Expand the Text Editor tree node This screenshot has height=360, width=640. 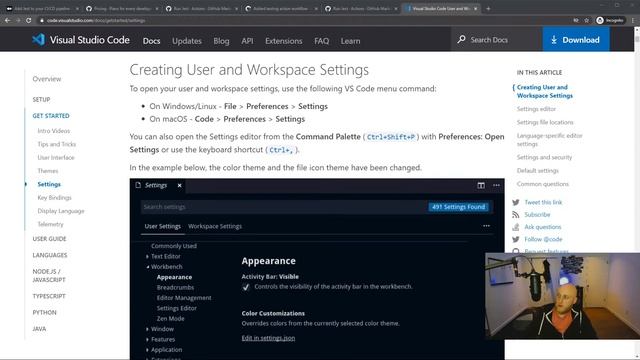[x=147, y=256]
